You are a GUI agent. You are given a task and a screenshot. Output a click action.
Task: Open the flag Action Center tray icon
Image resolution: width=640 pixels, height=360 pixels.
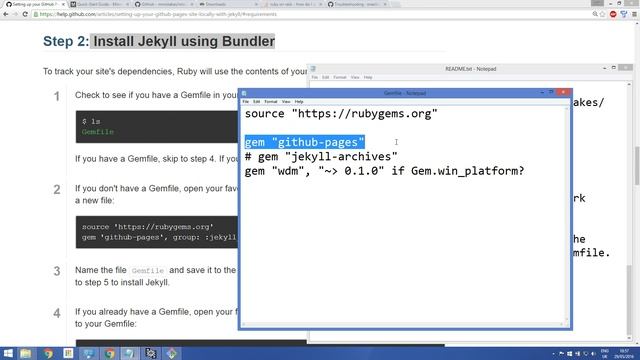pos(562,354)
